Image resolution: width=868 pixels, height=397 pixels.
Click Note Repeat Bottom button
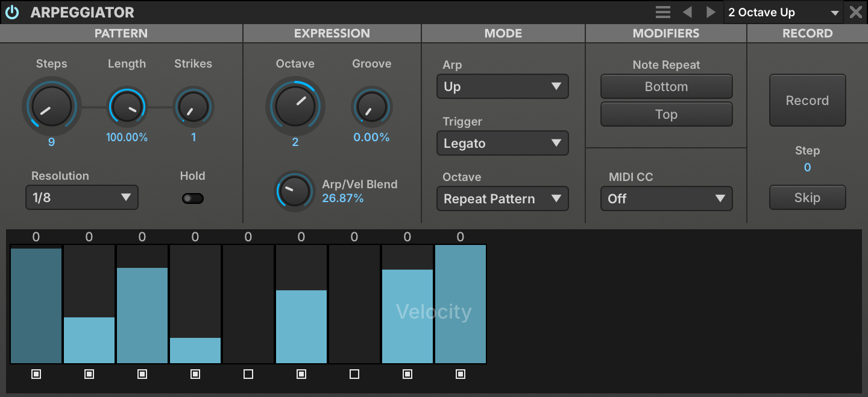[x=667, y=86]
